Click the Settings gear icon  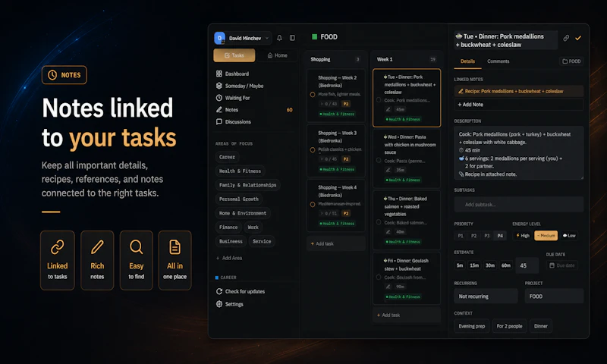click(x=219, y=304)
